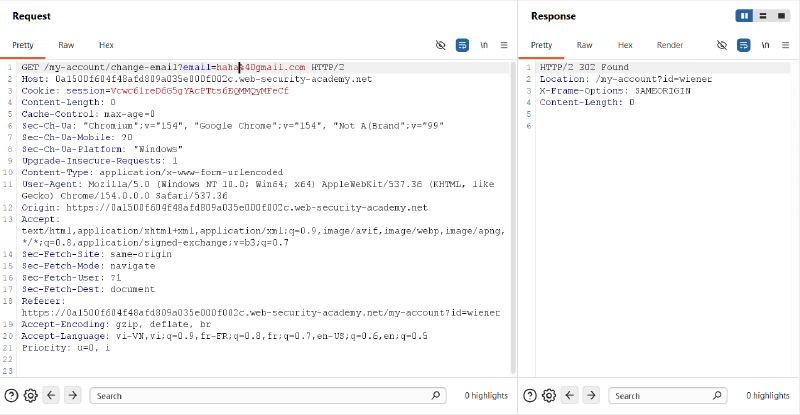Click the X-Frame-Options header in Response
The width and height of the screenshot is (800, 415).
(615, 91)
